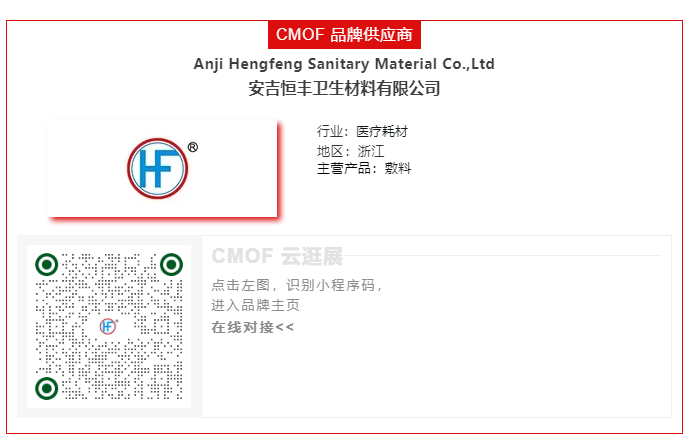Click the 行业: 医疗耗材 text line
This screenshot has height=438, width=687.
(362, 131)
